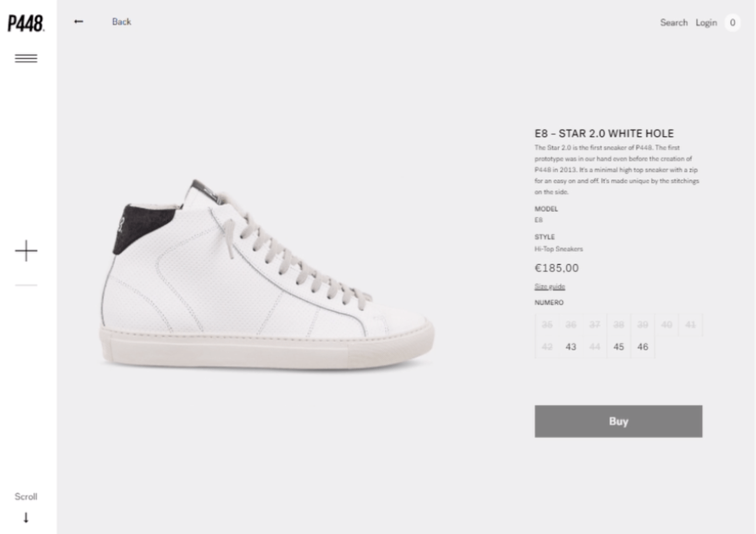Open the hamburger menu
The width and height of the screenshot is (756, 534).
(26, 58)
